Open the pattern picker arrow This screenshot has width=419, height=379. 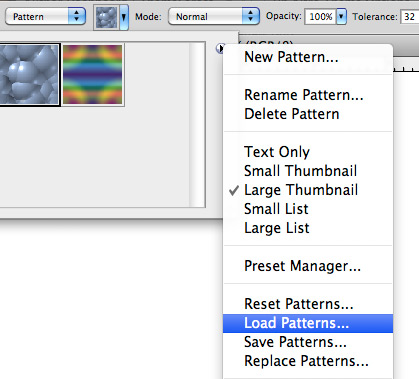[124, 17]
